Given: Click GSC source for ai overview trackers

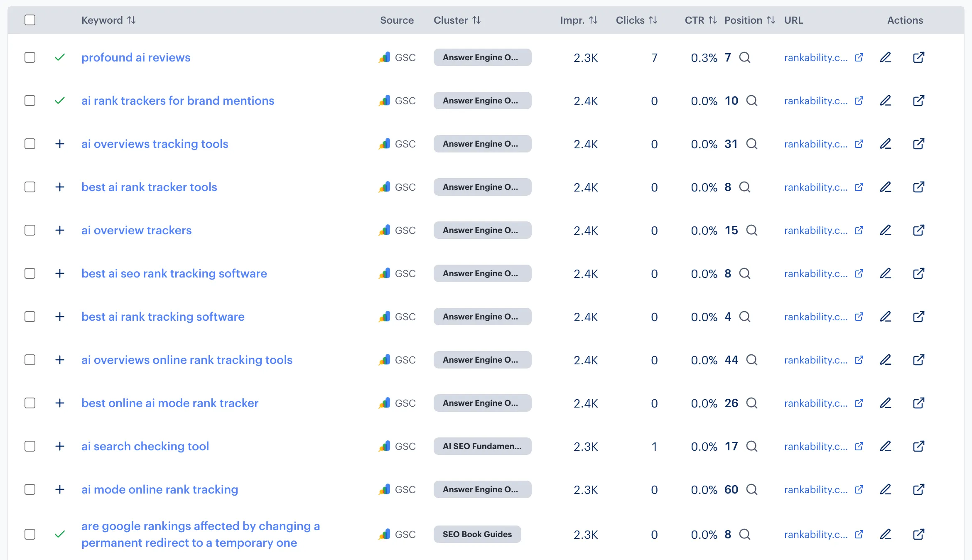Looking at the screenshot, I should click(x=397, y=230).
